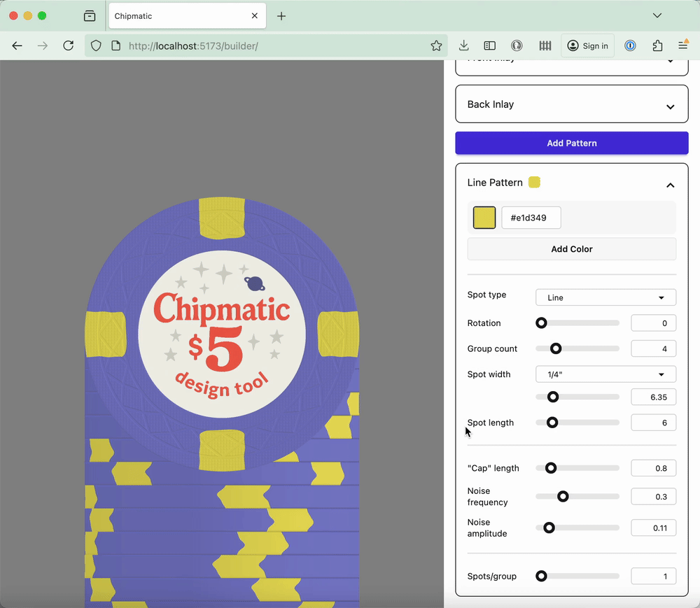Click the small yellow swatch beside Line Pattern
Image resolution: width=700 pixels, height=608 pixels.
(x=534, y=183)
